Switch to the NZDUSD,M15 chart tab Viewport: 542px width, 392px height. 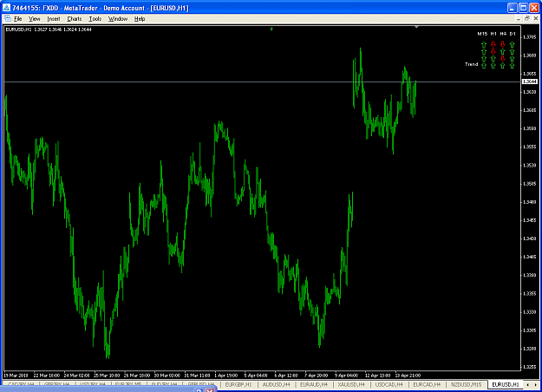pyautogui.click(x=466, y=384)
